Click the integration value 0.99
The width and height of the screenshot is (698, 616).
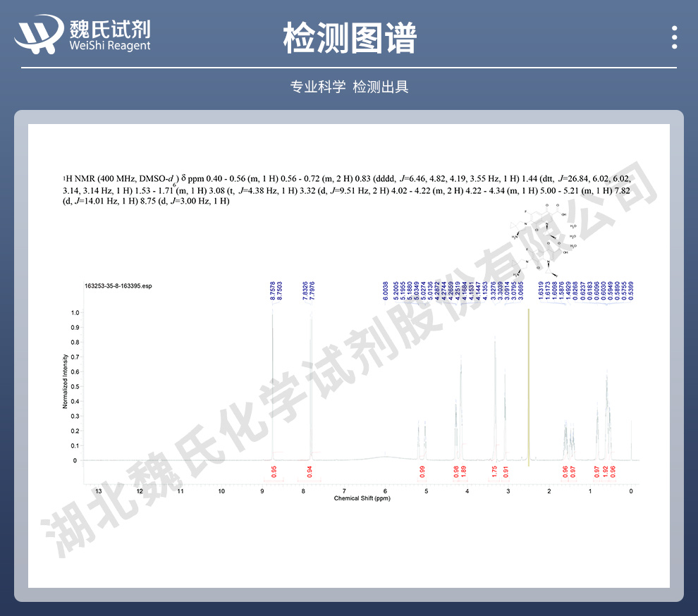coord(422,472)
